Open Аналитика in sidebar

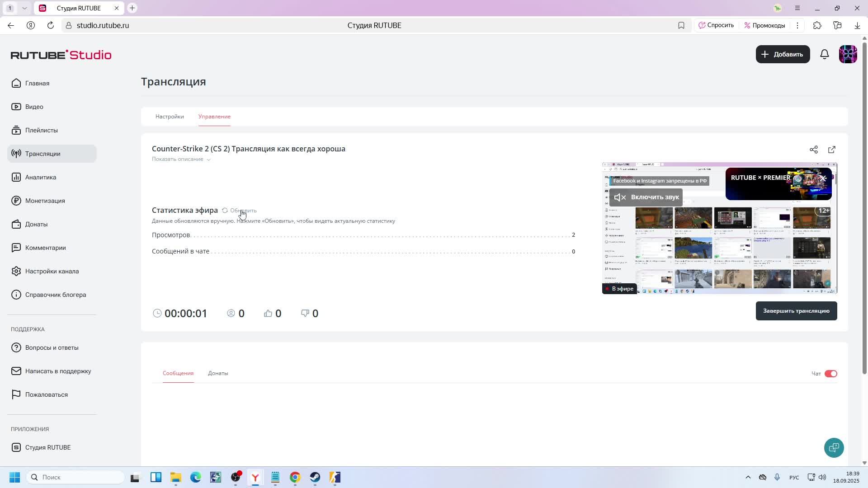pos(41,177)
